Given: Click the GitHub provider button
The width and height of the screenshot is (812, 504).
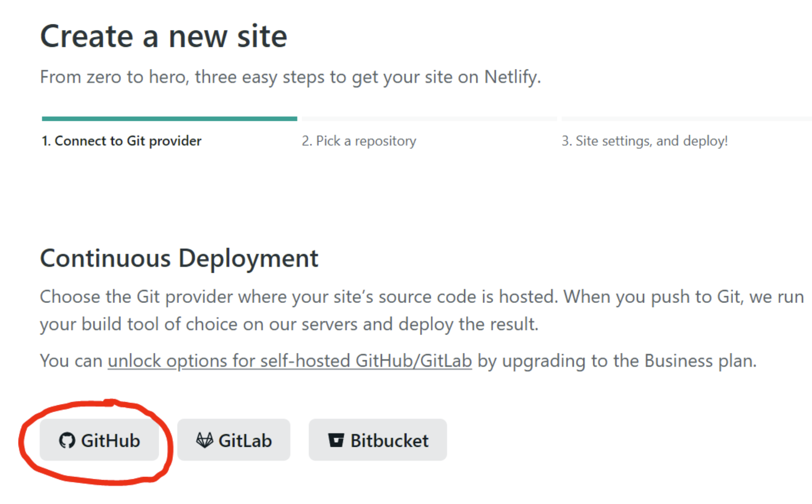Looking at the screenshot, I should coord(99,440).
